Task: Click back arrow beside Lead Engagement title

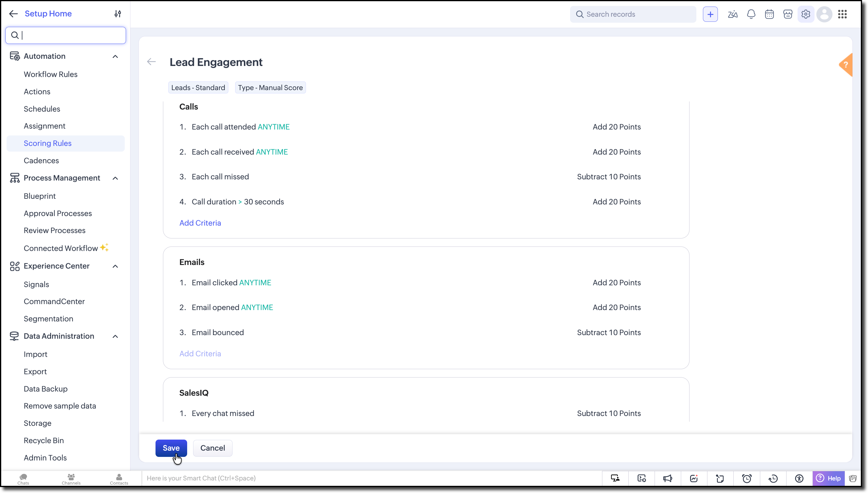Action: (151, 61)
